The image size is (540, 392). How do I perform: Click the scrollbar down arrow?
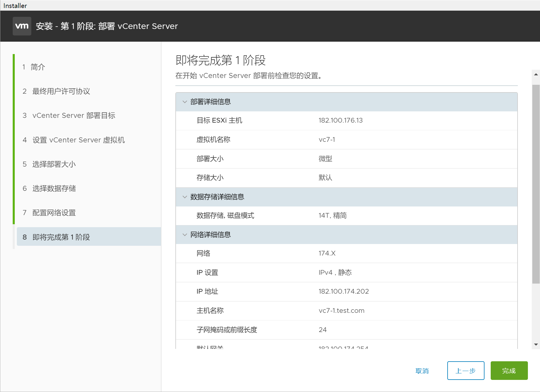(536, 344)
